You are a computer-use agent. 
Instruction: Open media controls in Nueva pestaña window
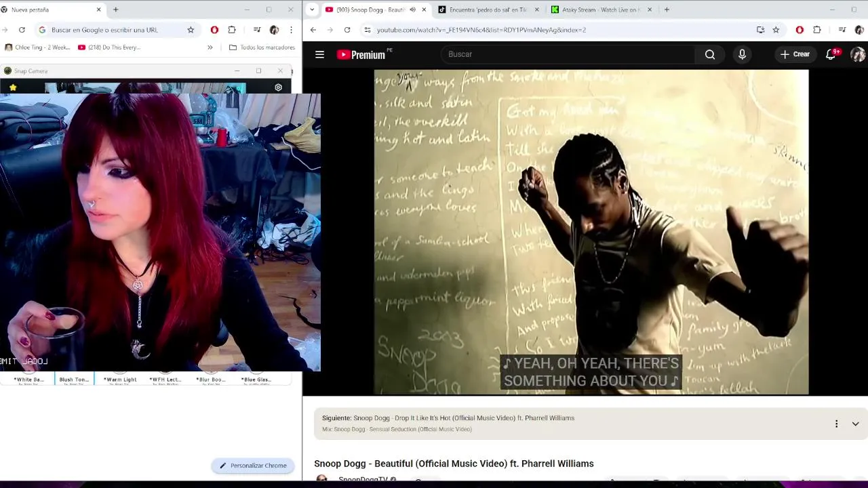pos(257,30)
